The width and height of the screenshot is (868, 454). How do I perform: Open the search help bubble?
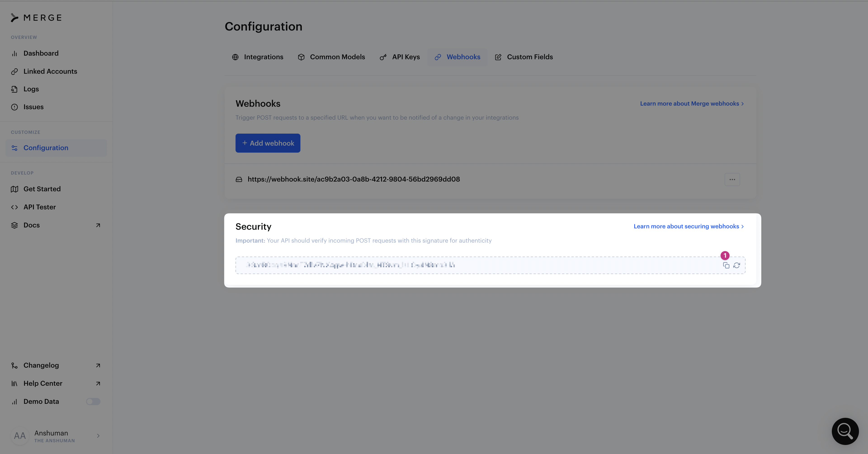click(845, 431)
